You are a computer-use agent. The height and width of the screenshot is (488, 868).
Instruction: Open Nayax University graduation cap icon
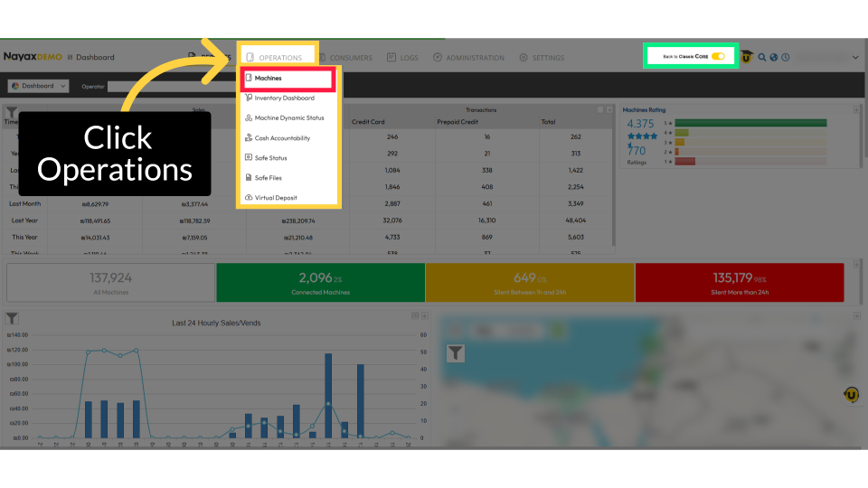click(x=747, y=57)
